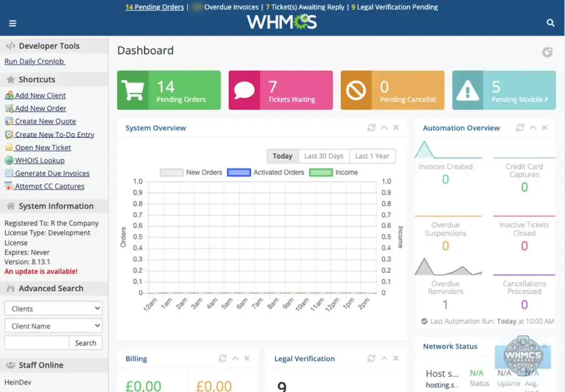
Task: Click the Create New Quote icon
Action: coord(9,121)
